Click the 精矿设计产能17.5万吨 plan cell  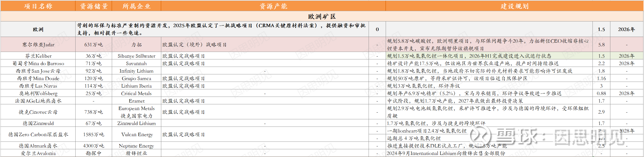click(x=489, y=63)
